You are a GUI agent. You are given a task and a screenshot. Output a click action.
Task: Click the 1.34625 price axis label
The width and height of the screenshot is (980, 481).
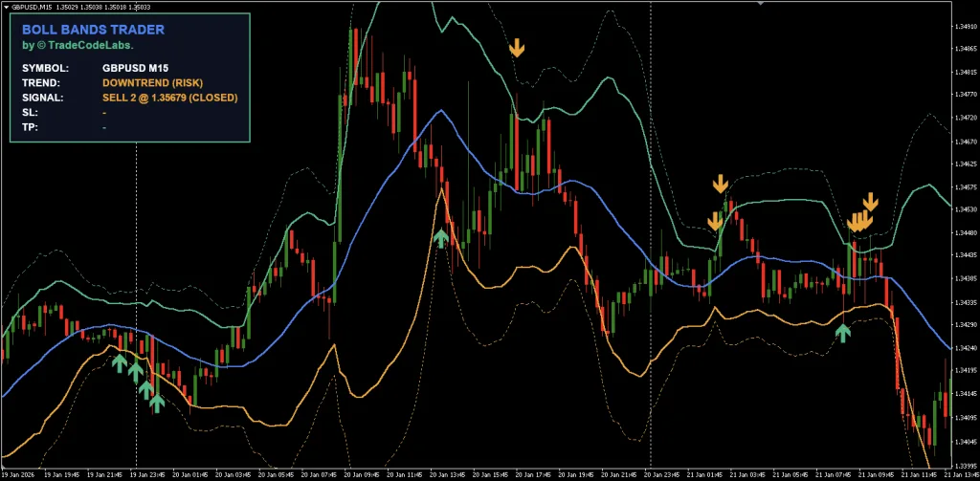967,164
